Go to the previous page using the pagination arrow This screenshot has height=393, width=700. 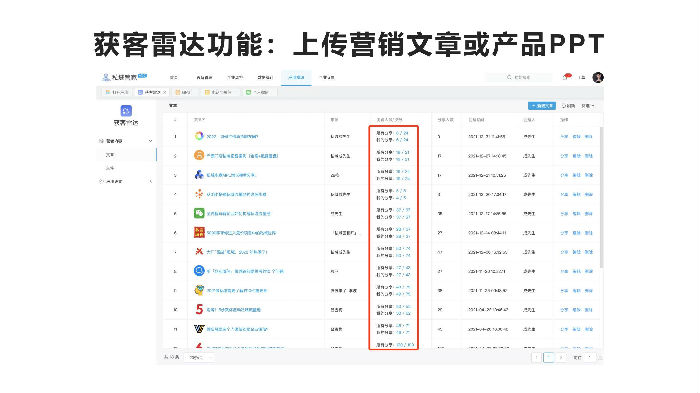tap(536, 357)
